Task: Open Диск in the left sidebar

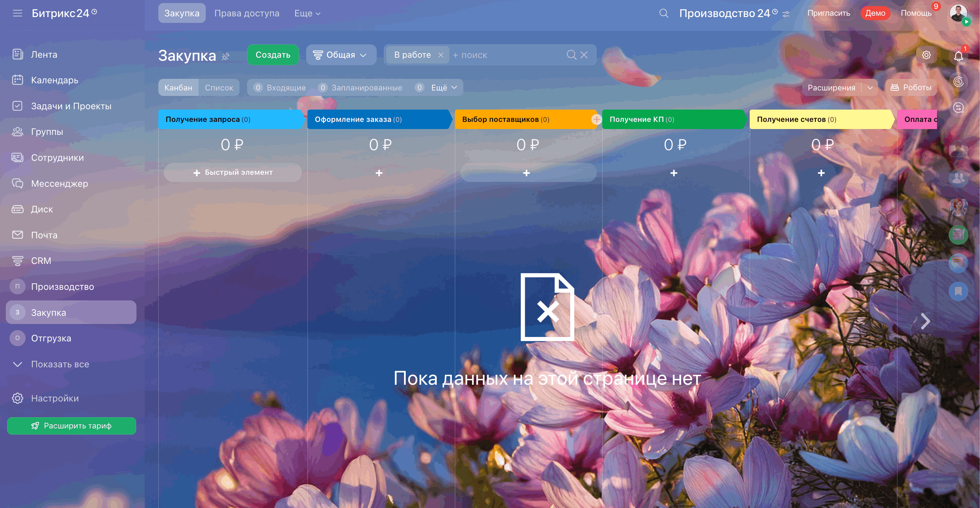Action: [x=42, y=209]
